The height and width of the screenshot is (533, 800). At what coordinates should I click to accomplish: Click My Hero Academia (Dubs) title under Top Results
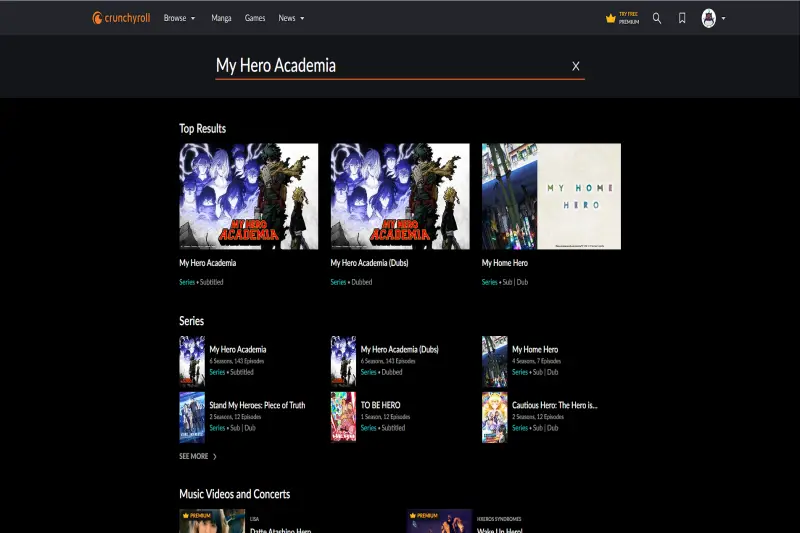369,263
